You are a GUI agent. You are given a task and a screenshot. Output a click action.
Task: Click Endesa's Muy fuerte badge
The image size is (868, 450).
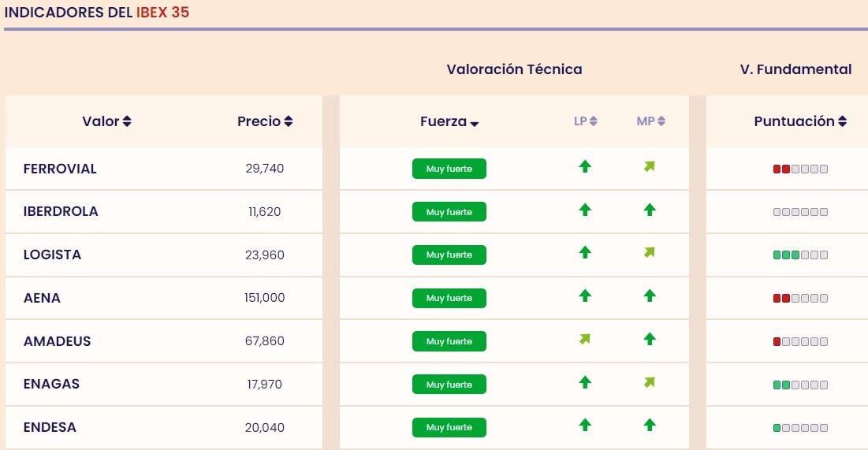[449, 428]
